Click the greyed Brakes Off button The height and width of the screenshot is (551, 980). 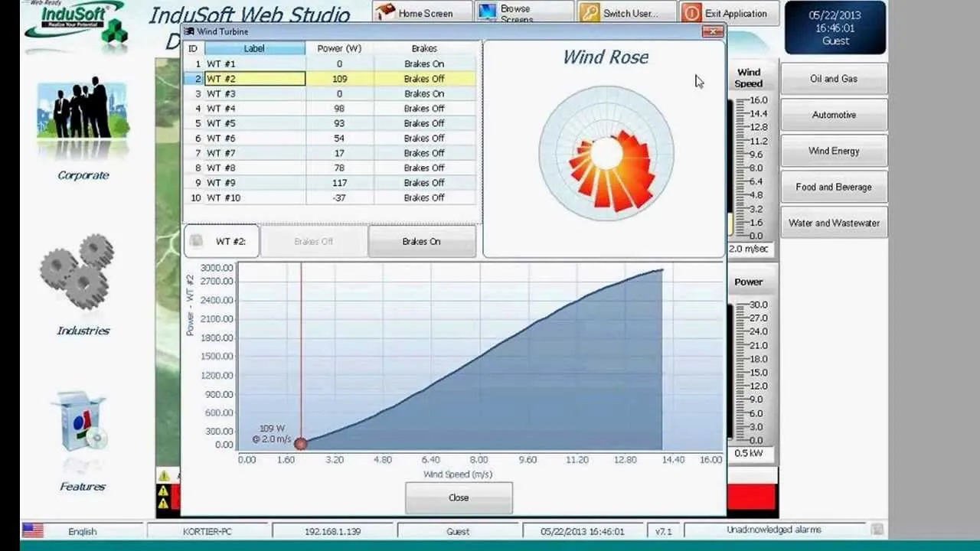click(x=313, y=241)
